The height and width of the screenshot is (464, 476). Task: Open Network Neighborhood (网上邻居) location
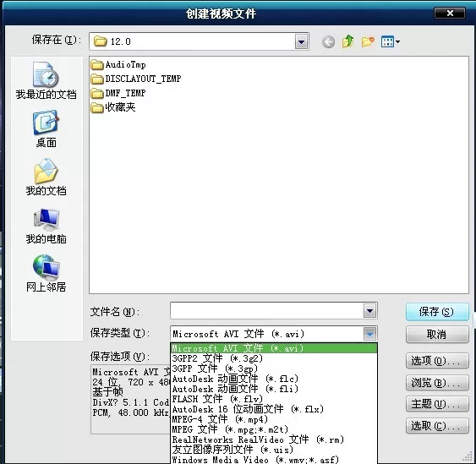click(x=47, y=274)
